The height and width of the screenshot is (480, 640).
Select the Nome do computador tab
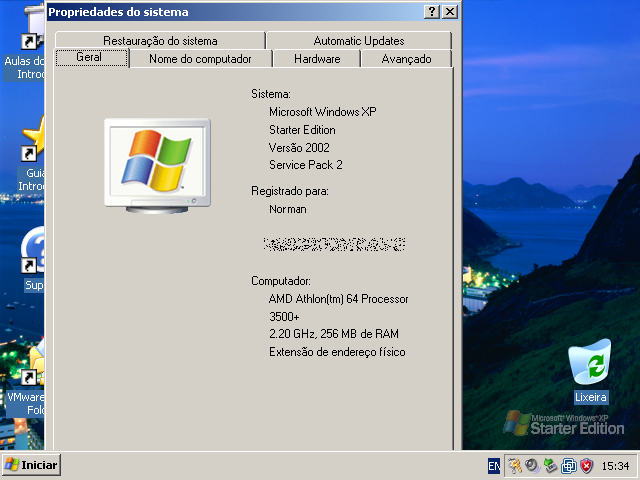[200, 59]
